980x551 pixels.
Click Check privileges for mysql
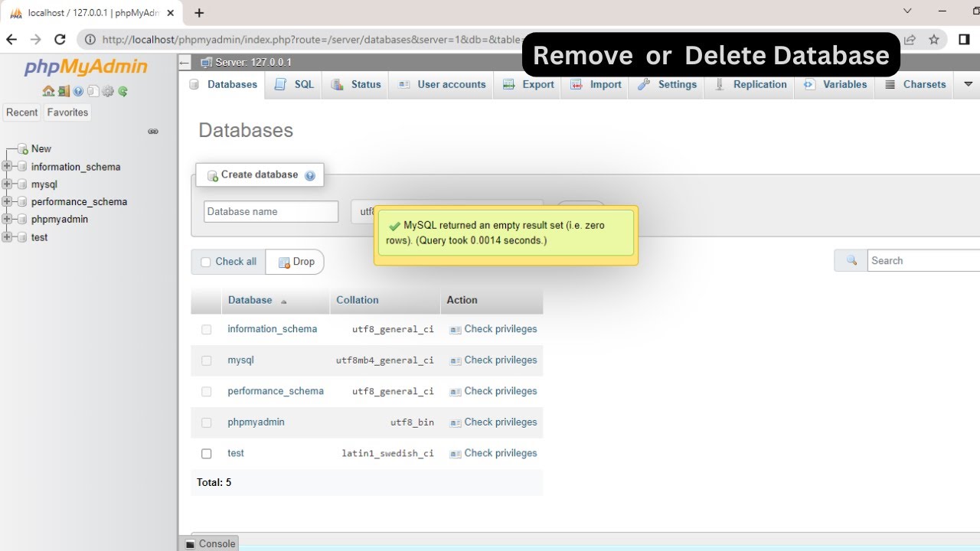[x=501, y=360]
